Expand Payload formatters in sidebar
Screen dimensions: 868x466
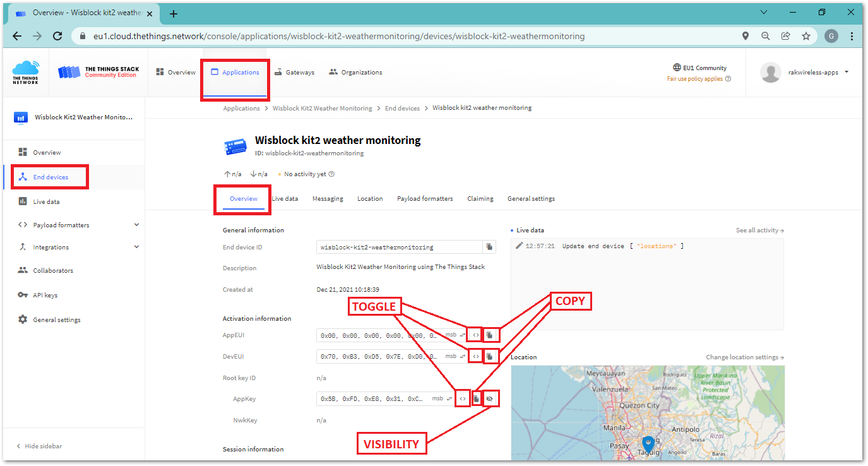[136, 225]
